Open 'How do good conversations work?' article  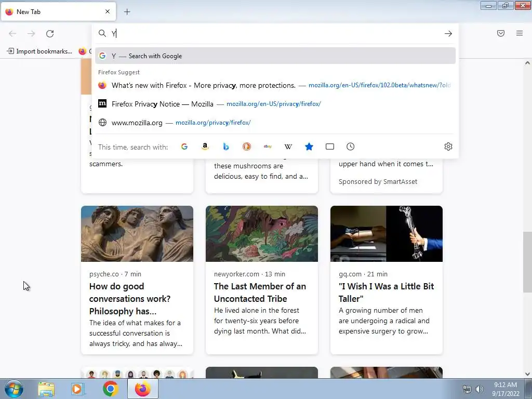pos(130,299)
